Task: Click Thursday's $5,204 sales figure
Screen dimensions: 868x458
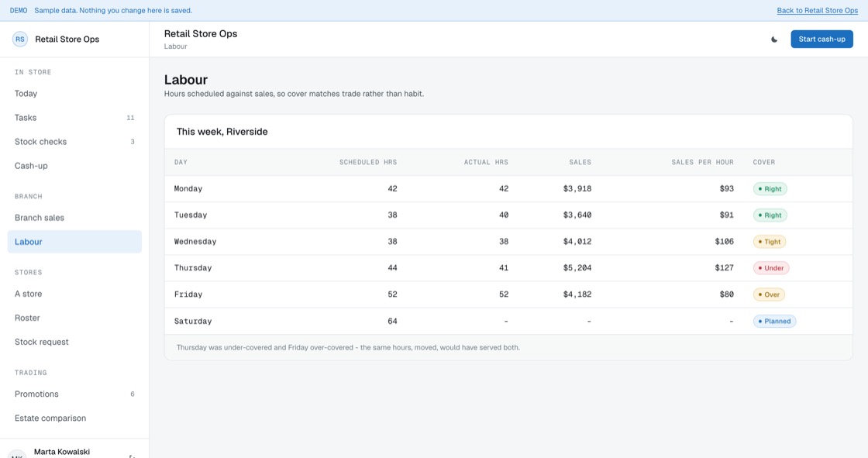Action: click(x=577, y=268)
